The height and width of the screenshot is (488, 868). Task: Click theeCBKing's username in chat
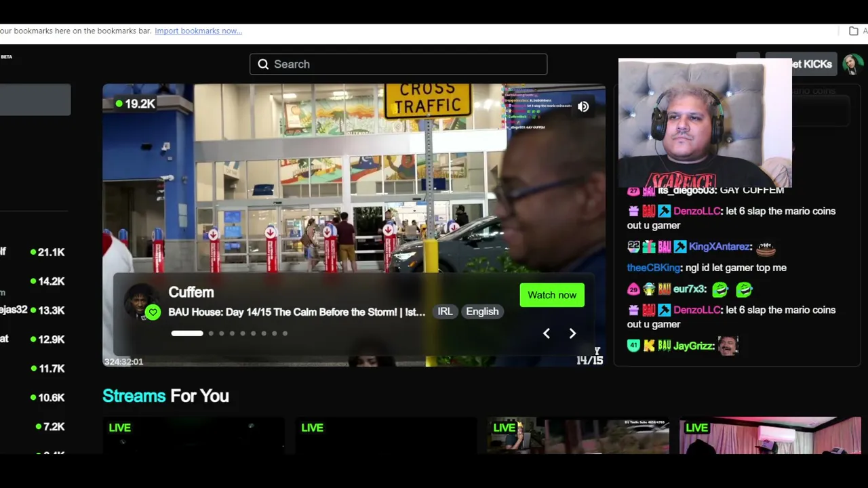click(653, 268)
